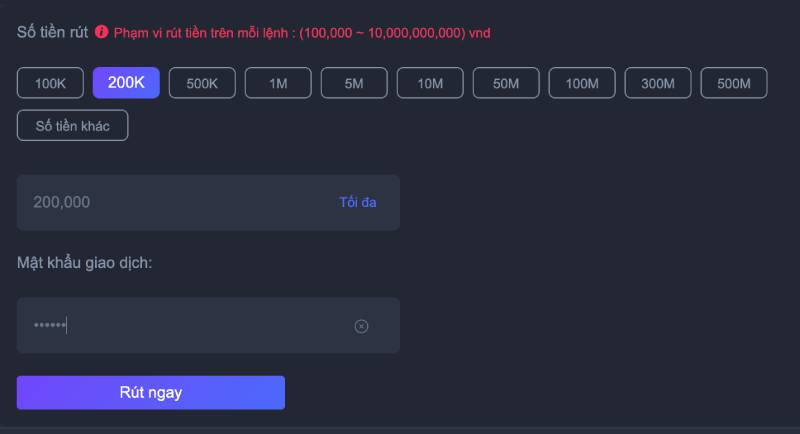The image size is (800, 434).
Task: Clear the transaction password with the X icon
Action: click(362, 326)
